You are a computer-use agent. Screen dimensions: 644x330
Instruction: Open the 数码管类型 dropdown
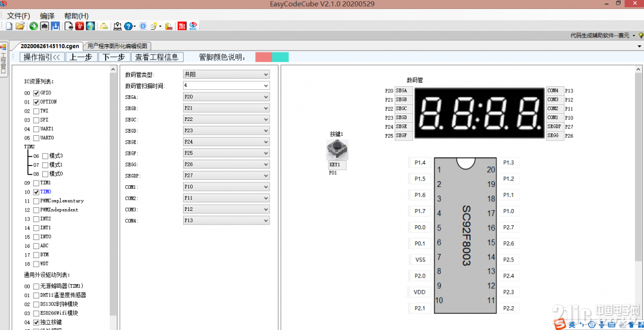[227, 74]
